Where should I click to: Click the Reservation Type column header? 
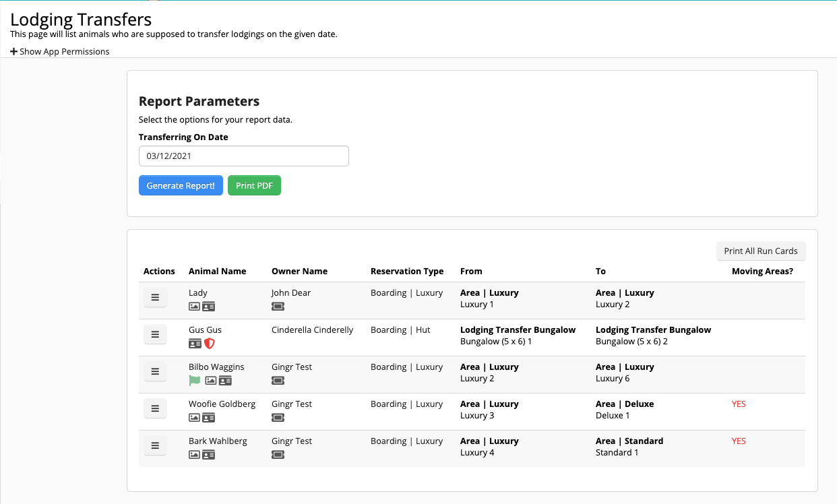click(407, 271)
